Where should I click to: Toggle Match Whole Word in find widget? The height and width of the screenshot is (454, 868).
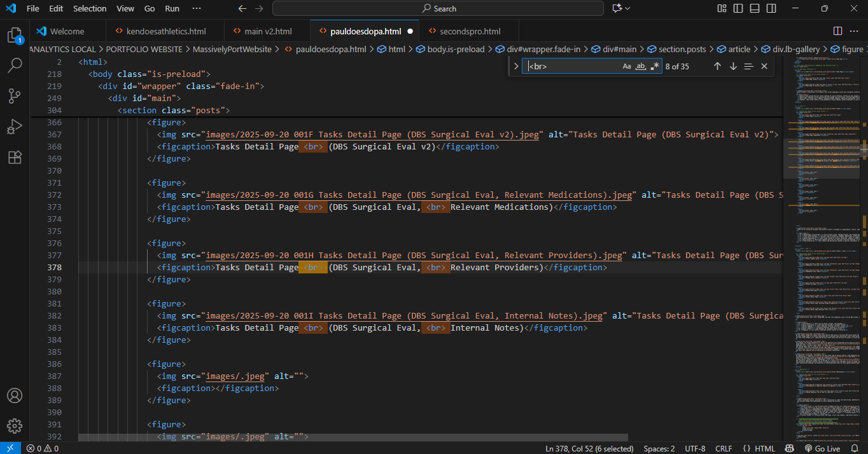(x=641, y=66)
